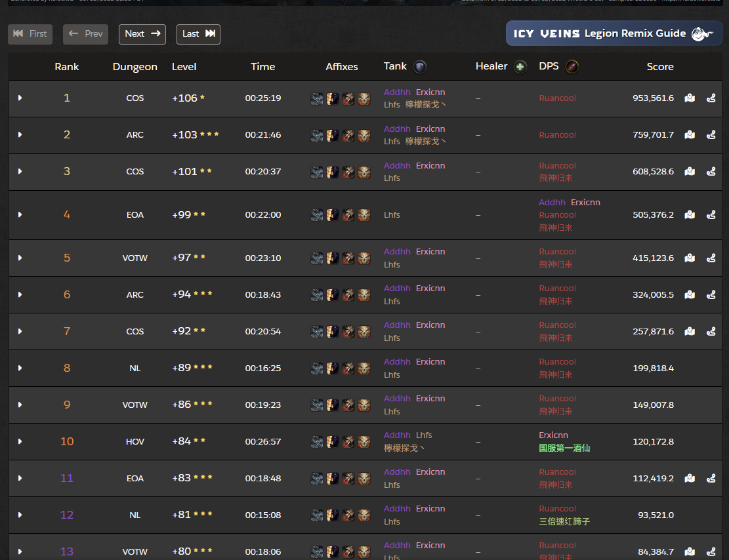The width and height of the screenshot is (729, 560).
Task: Open route map icon for rank 7 run
Action: (x=690, y=331)
